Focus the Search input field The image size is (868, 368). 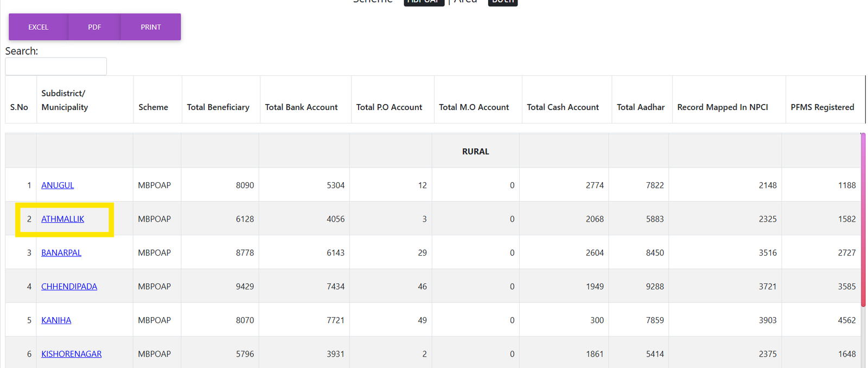tap(56, 67)
